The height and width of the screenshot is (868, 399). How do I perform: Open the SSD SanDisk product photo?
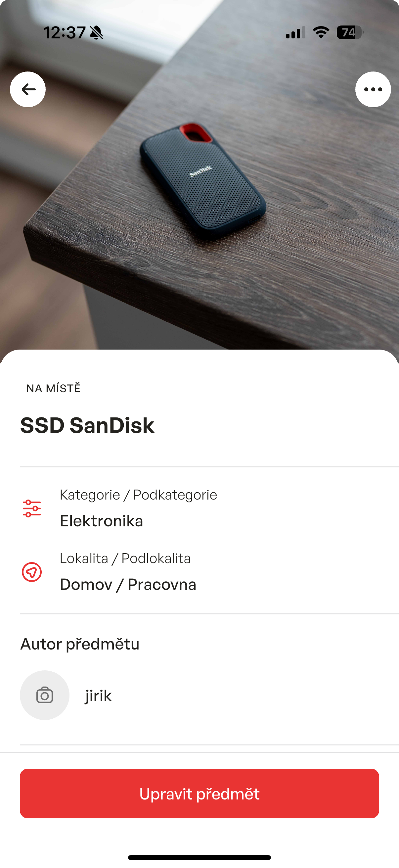click(199, 175)
